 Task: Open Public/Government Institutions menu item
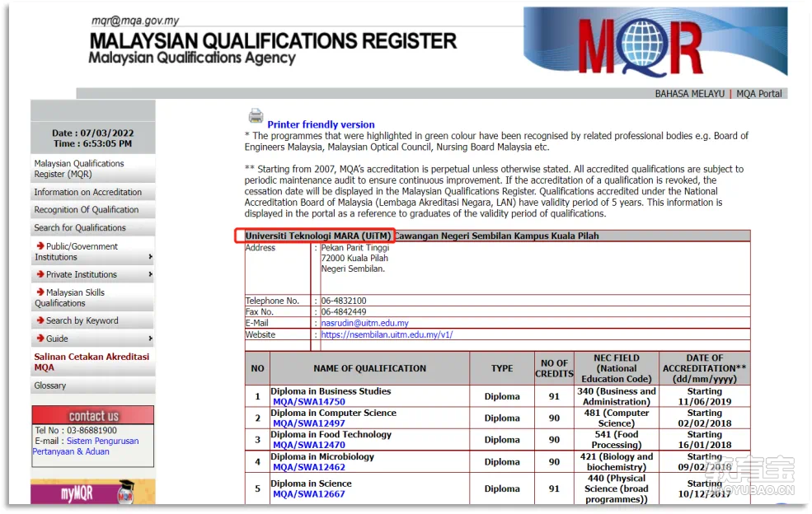[x=92, y=251]
